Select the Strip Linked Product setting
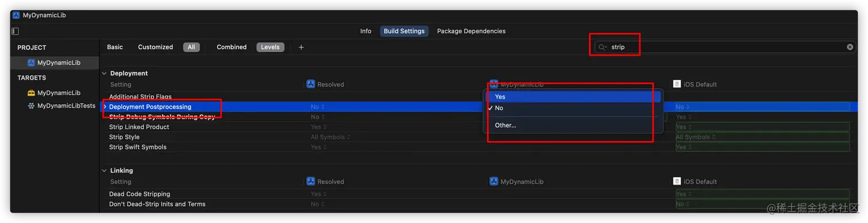The image size is (868, 223). 139,127
